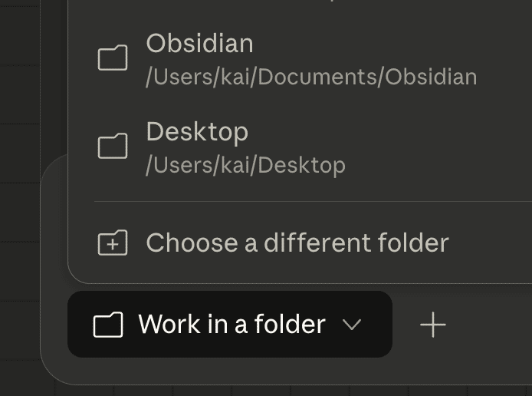
Task: Toggle the down arrow on folder selector
Action: (352, 325)
